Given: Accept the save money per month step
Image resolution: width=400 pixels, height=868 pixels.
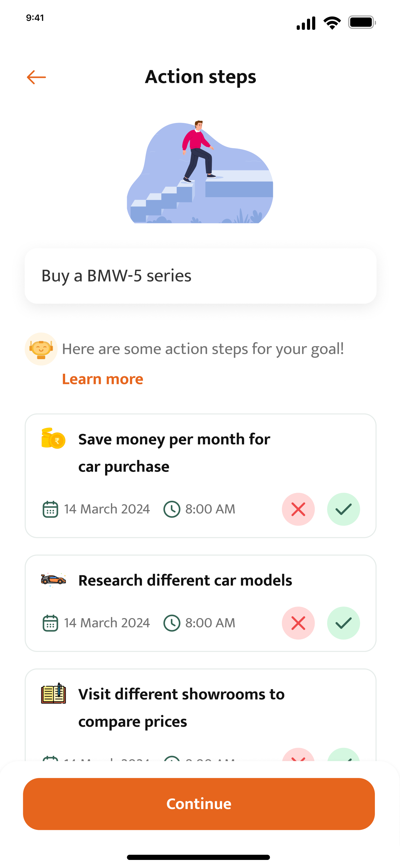Looking at the screenshot, I should [x=343, y=509].
